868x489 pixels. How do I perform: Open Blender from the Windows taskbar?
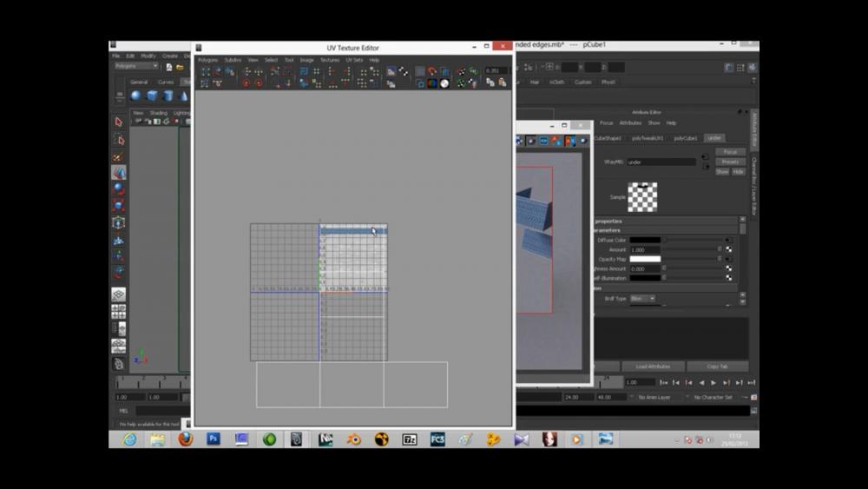(x=353, y=439)
